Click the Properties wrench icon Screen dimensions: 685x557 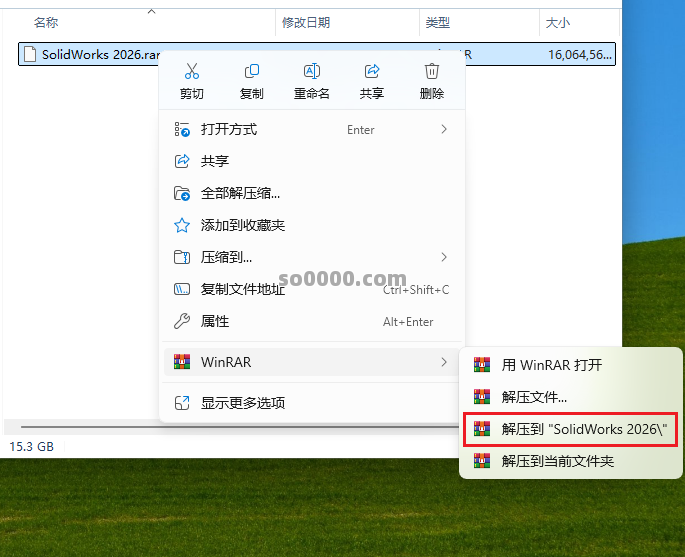182,321
